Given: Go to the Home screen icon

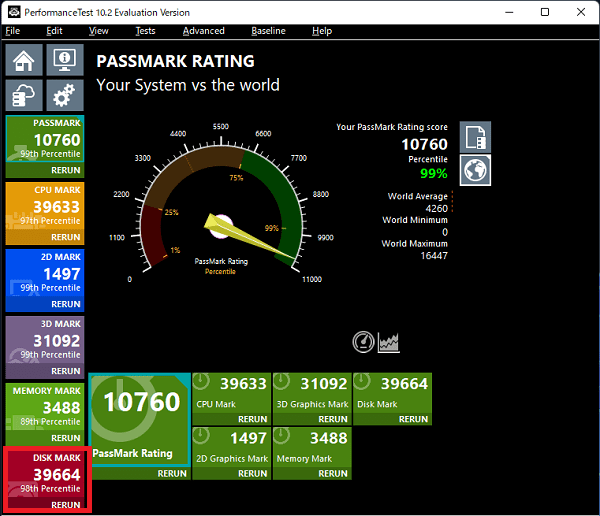Looking at the screenshot, I should [x=24, y=60].
